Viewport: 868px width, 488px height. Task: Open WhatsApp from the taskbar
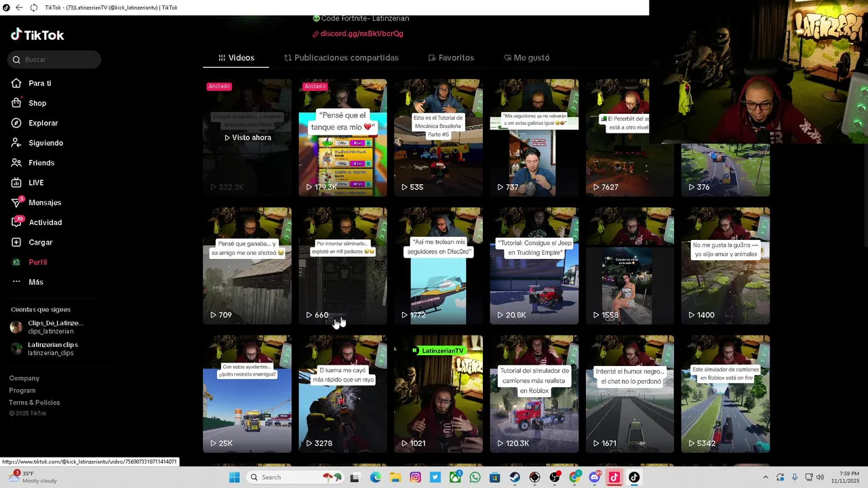(475, 477)
